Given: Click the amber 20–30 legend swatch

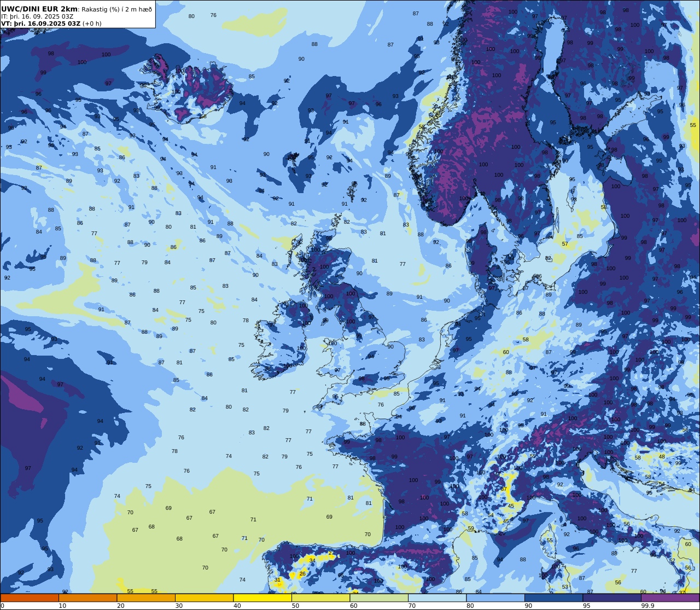Looking at the screenshot, I should pos(146,597).
